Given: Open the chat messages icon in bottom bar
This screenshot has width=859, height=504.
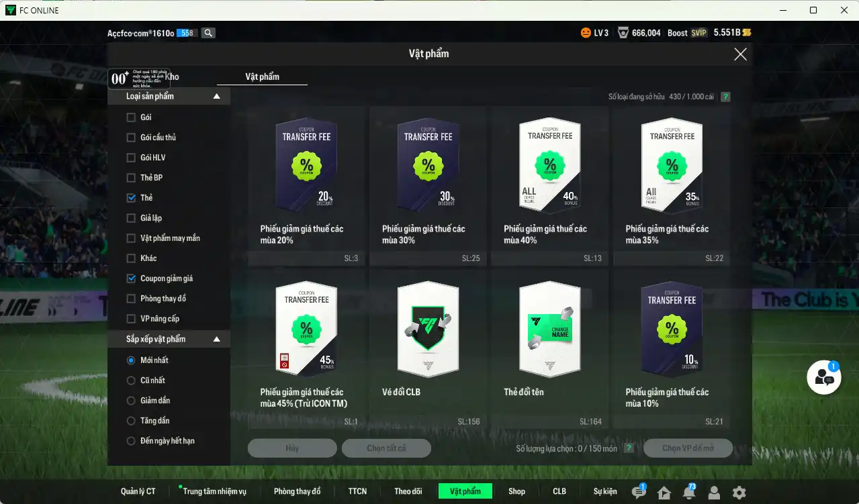Looking at the screenshot, I should click(x=639, y=492).
